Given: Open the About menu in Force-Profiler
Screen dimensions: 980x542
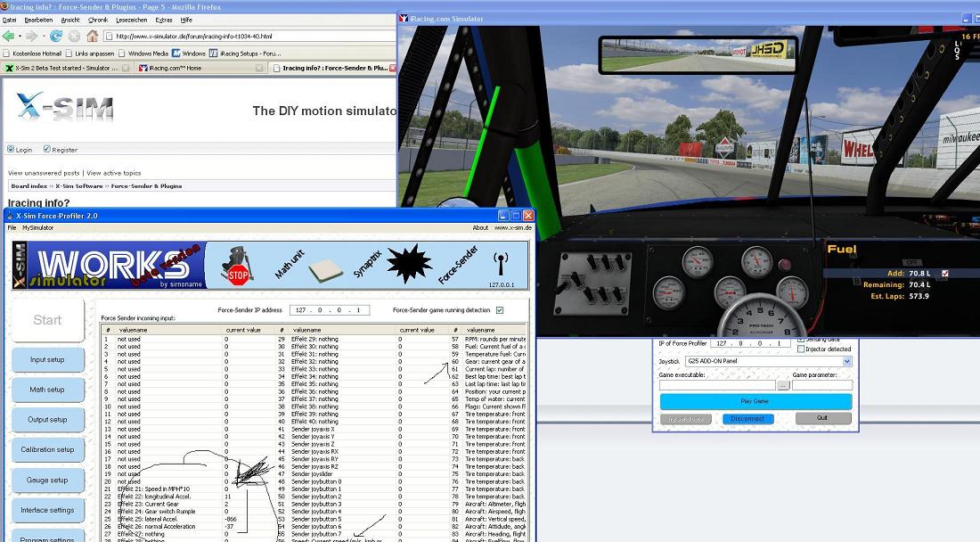Looking at the screenshot, I should coord(480,227).
